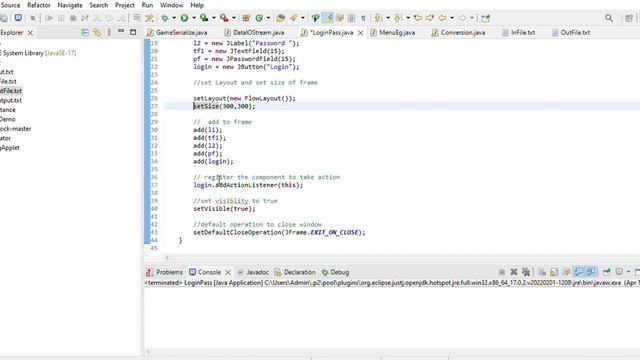The width and height of the screenshot is (640, 360).
Task: Open the Help menu
Action: 197,5
